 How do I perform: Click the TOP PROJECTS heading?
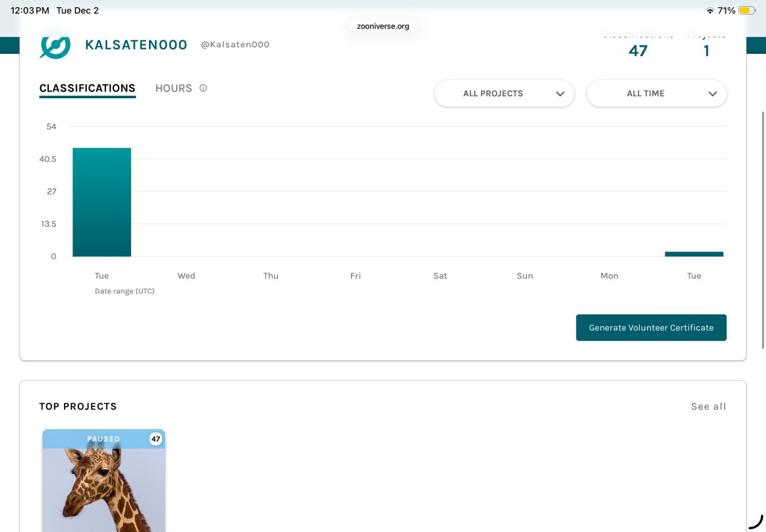(x=78, y=406)
